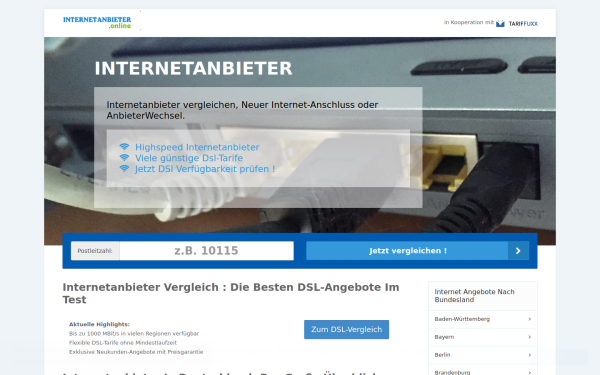Open the Zum DSL-Vergleich button

346,329
